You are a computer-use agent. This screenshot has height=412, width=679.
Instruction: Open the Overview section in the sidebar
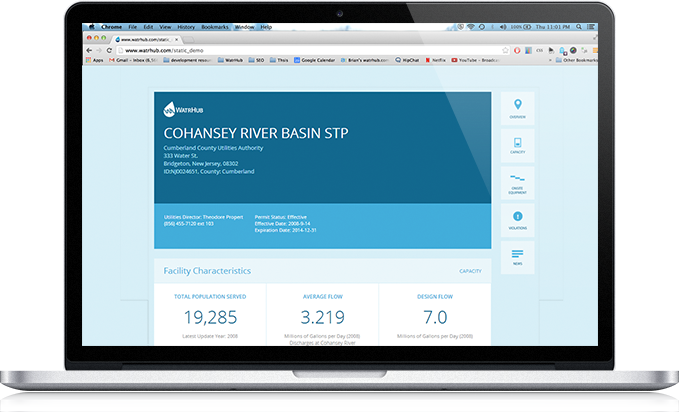517,108
